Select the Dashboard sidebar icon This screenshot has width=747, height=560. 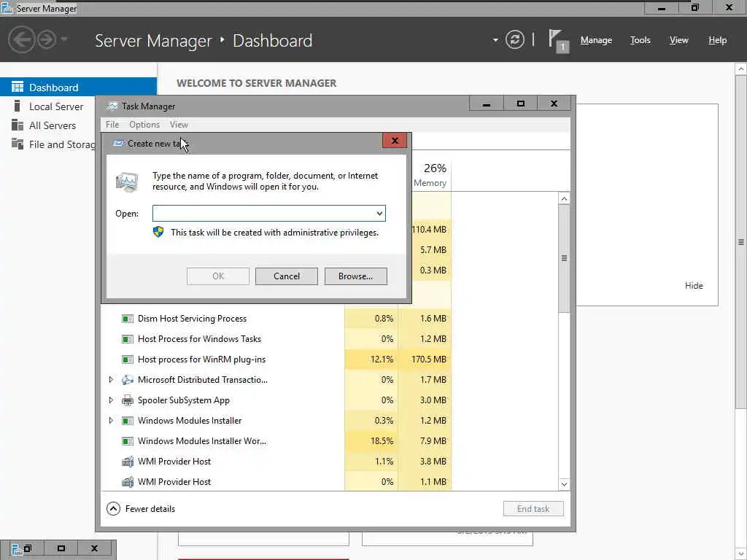[x=18, y=87]
